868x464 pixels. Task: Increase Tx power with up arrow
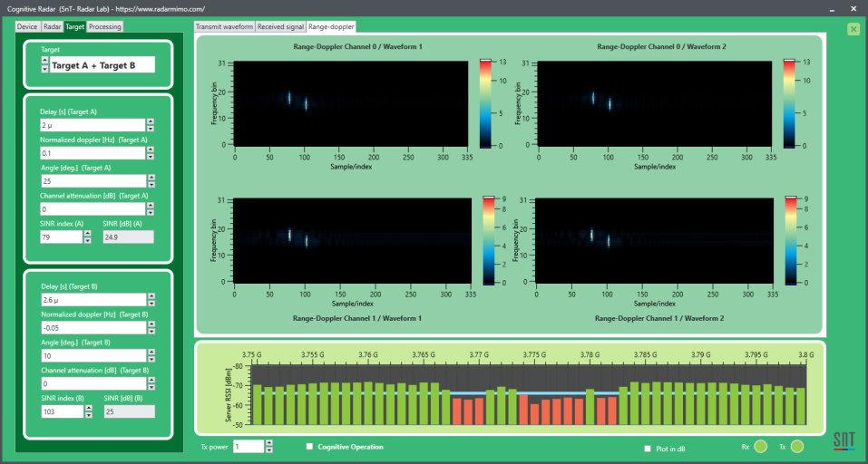[x=268, y=443]
